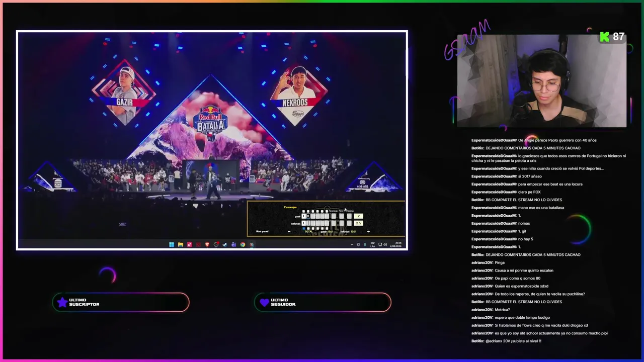Click the Abrir panel link
Screen dimensions: 644x362
(262, 232)
